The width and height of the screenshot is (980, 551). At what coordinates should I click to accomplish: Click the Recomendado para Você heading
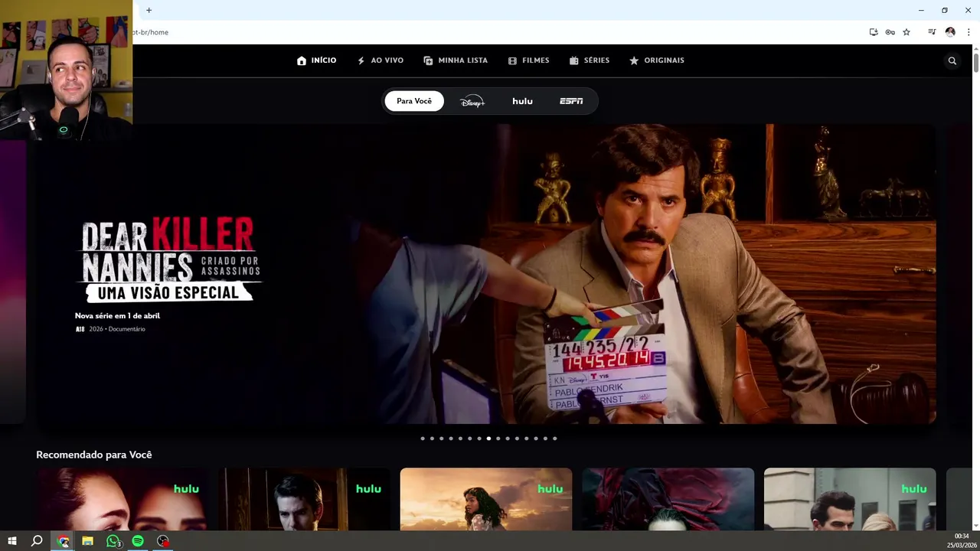[94, 455]
